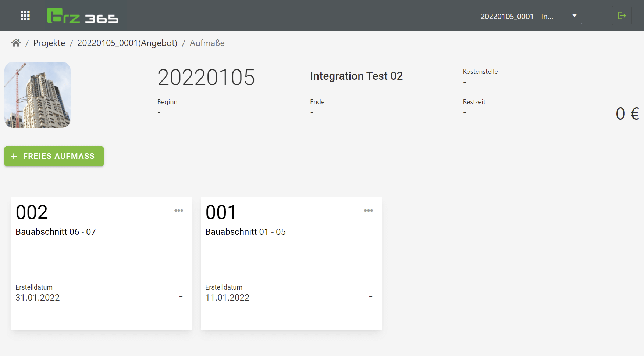Open the 20220105_0001 project selection field
This screenshot has height=356, width=644.
point(516,17)
